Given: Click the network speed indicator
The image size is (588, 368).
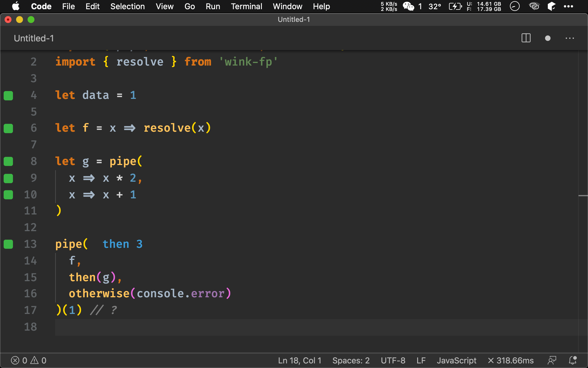Looking at the screenshot, I should point(389,6).
